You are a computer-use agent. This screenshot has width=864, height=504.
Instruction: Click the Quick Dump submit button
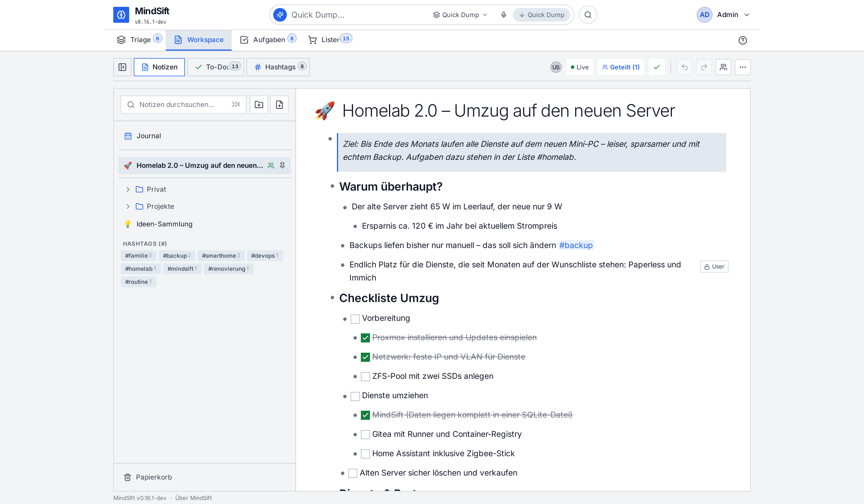tap(541, 15)
